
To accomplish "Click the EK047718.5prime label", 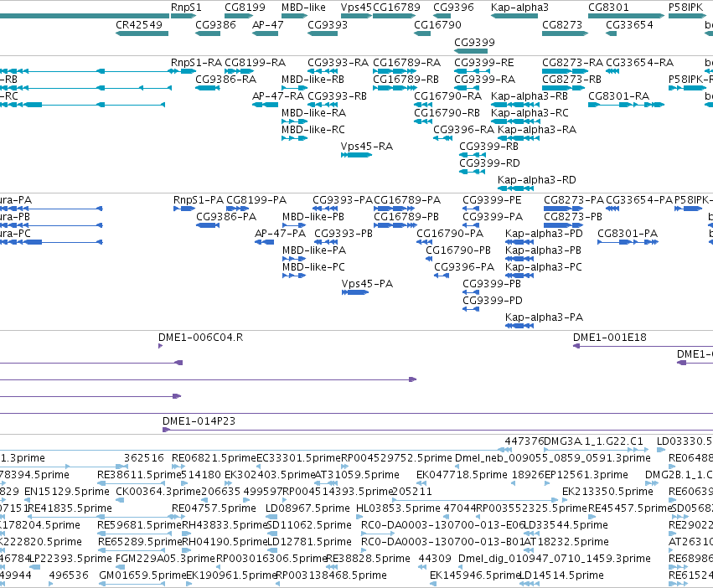I will tap(462, 474).
